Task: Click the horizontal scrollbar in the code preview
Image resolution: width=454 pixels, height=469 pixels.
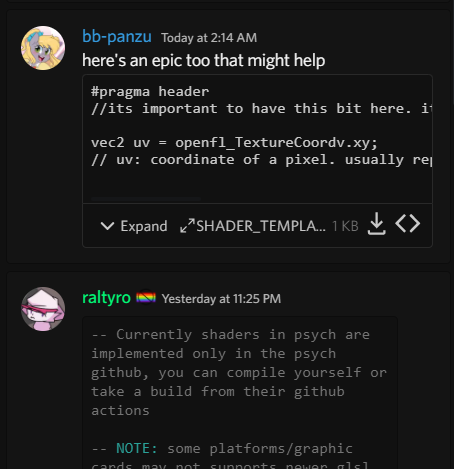Action: 146,199
